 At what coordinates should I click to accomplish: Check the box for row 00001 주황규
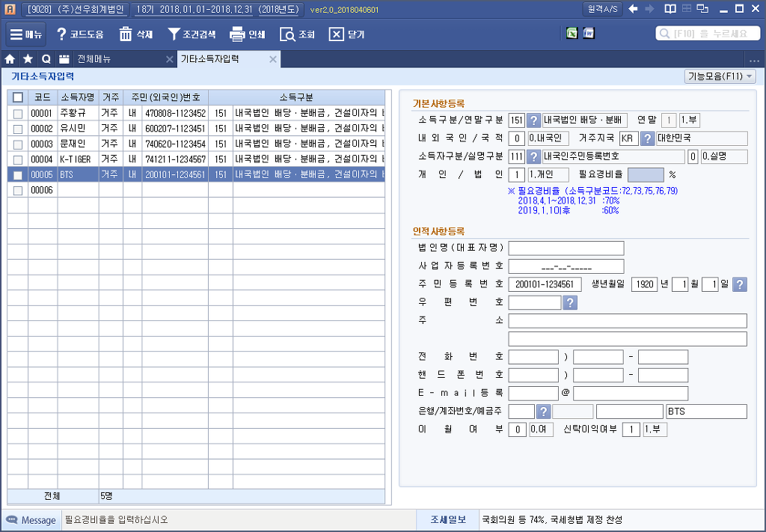tap(17, 113)
